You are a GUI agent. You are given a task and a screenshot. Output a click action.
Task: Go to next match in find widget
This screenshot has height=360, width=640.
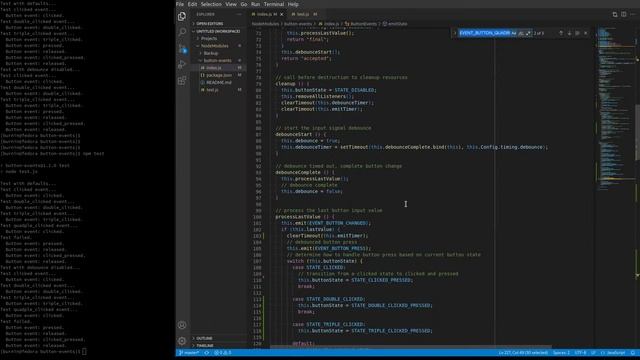click(x=569, y=33)
